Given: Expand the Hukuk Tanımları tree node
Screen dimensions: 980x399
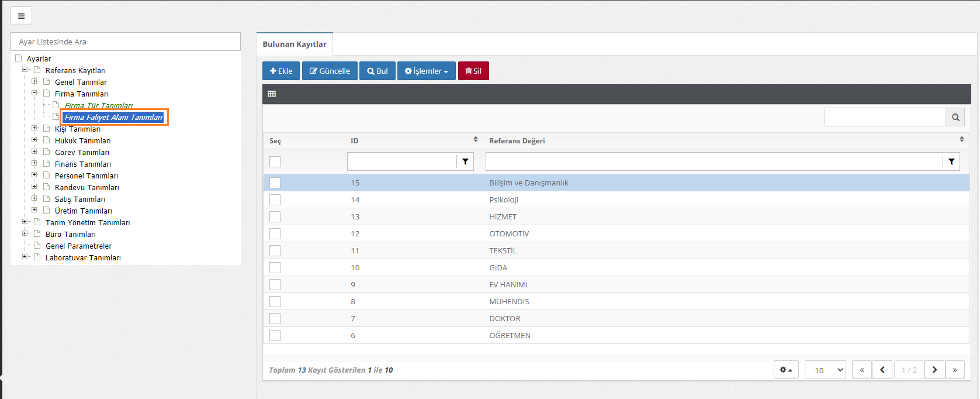Looking at the screenshot, I should (34, 140).
